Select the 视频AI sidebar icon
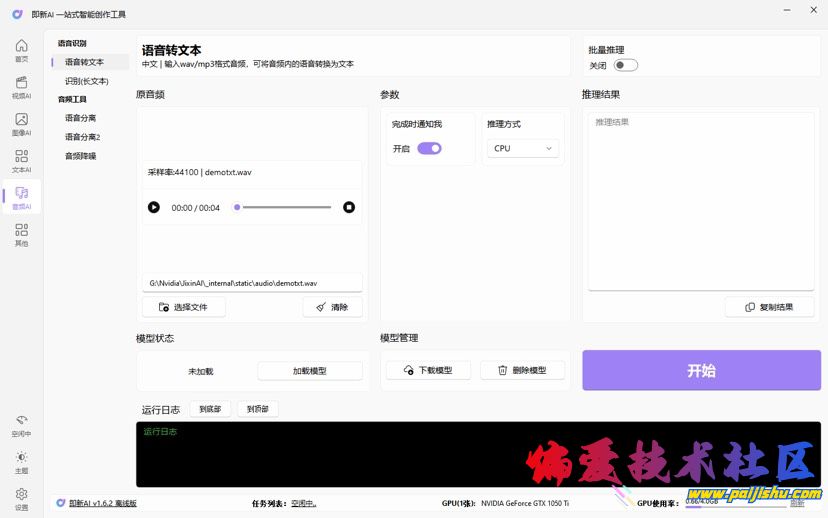This screenshot has height=518, width=828. pos(21,87)
